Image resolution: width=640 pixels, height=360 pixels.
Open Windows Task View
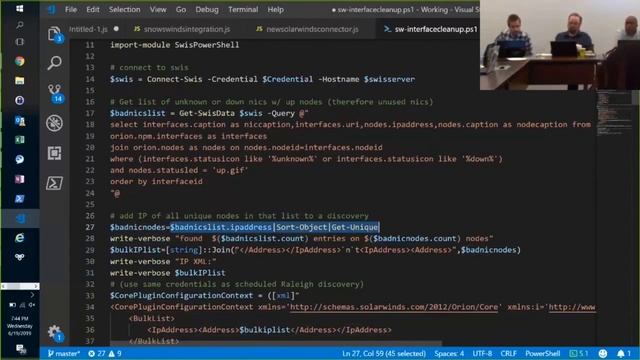tap(19, 42)
